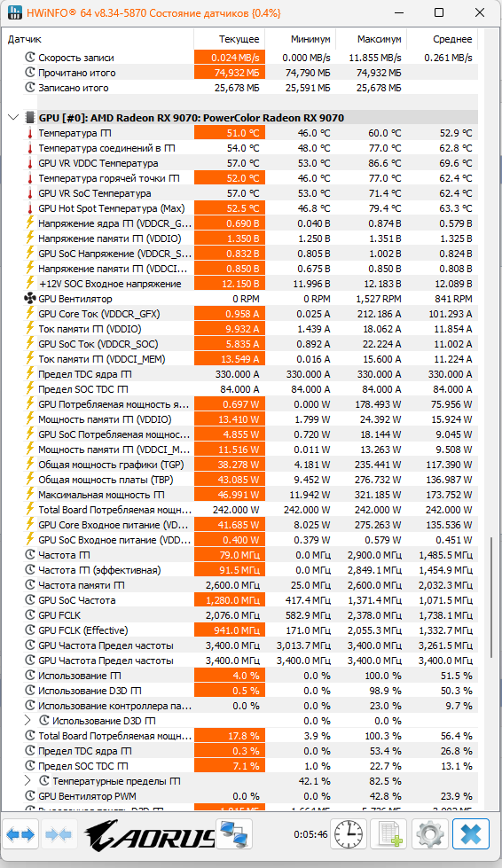Expand the Температурные пределы ГП subgroup chevron

(27, 781)
